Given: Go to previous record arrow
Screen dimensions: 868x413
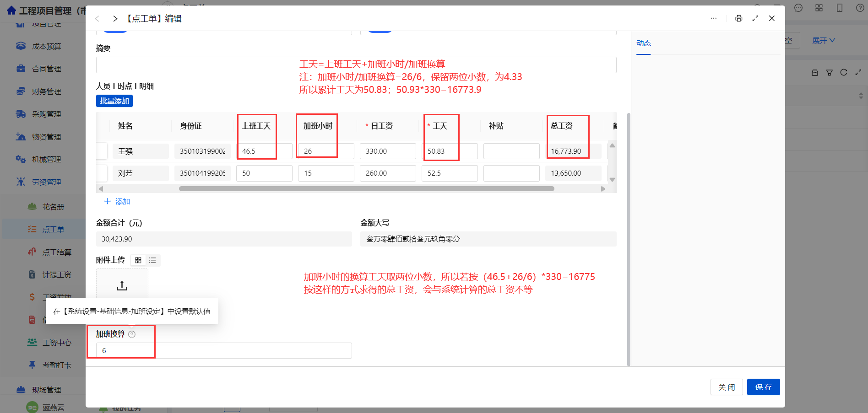Looking at the screenshot, I should [97, 19].
